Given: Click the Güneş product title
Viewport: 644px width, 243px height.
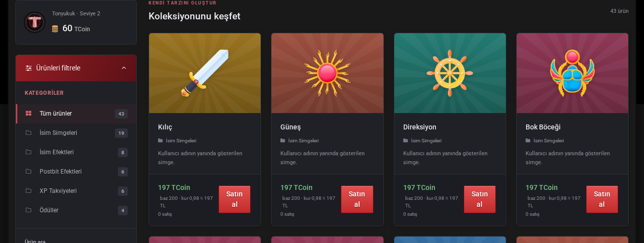Looking at the screenshot, I should 290,127.
